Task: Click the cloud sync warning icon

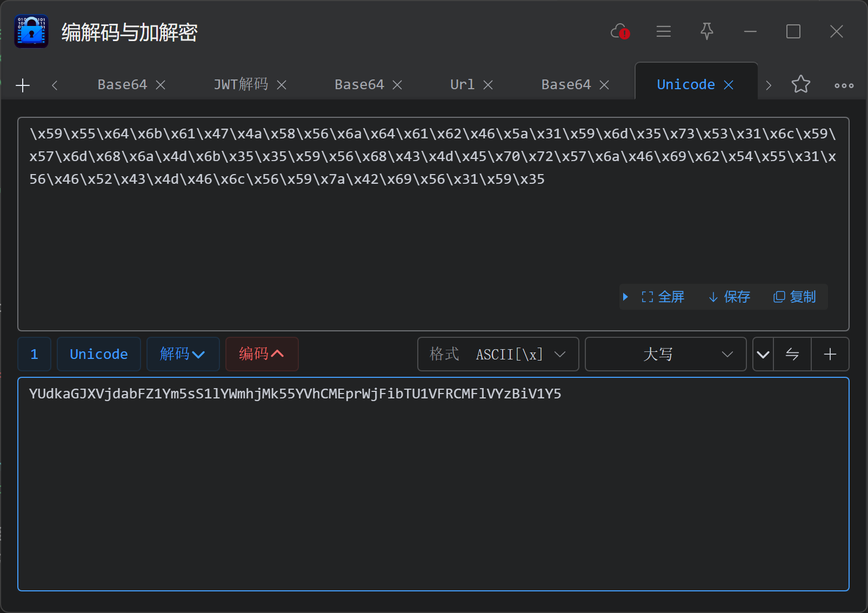Action: click(x=619, y=32)
